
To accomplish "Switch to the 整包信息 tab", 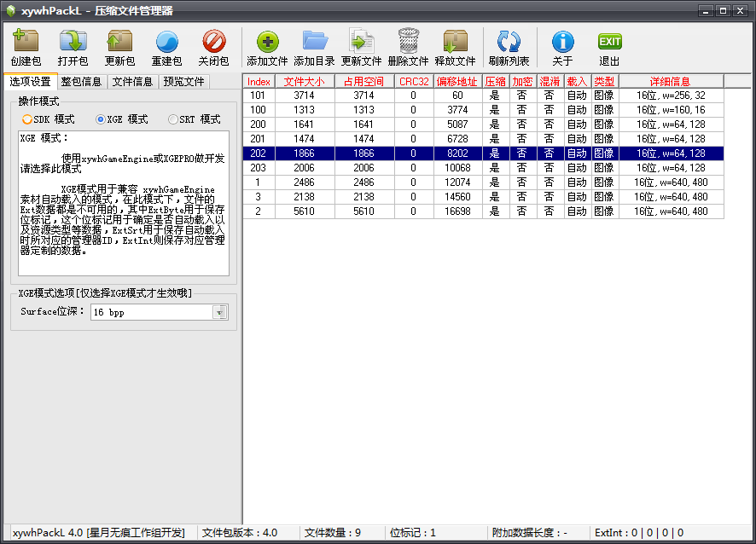I will click(81, 82).
